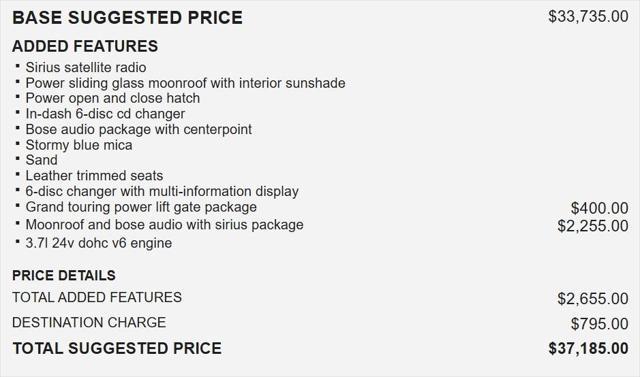
Task: Select the $2,255.00 package price
Action: (x=593, y=226)
